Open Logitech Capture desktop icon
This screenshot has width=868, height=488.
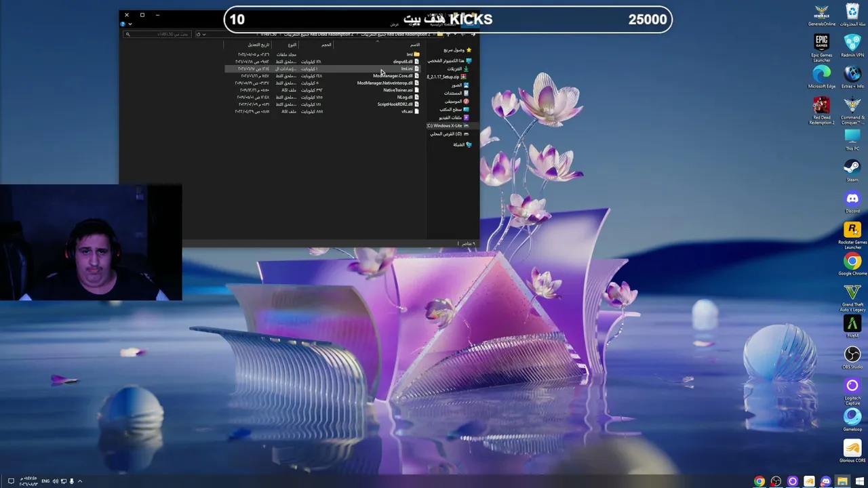tap(852, 391)
